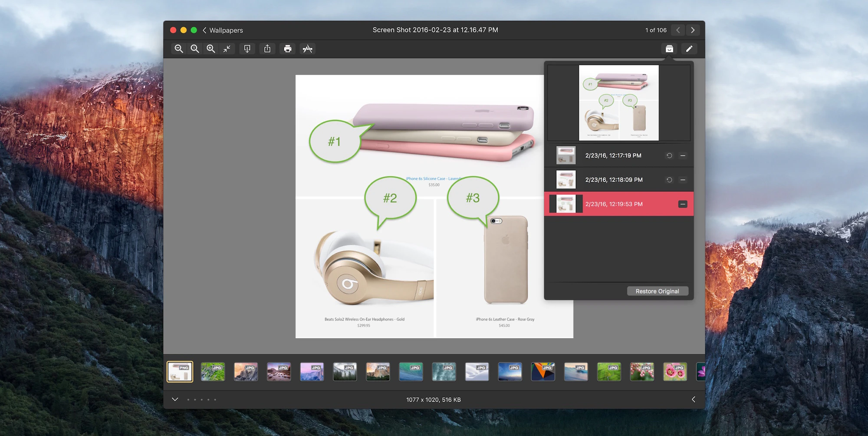Go to next image arrow

click(693, 30)
